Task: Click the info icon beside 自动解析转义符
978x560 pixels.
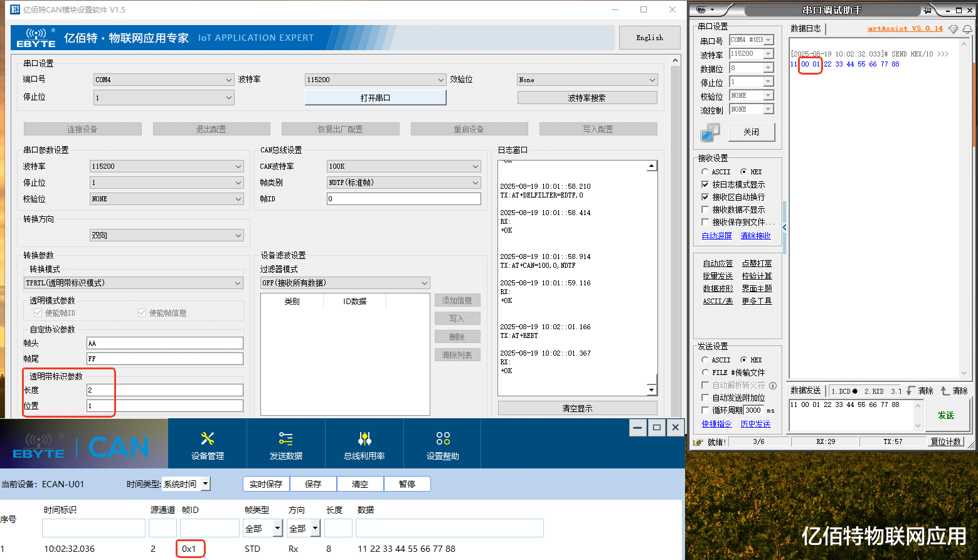Action: (773, 385)
